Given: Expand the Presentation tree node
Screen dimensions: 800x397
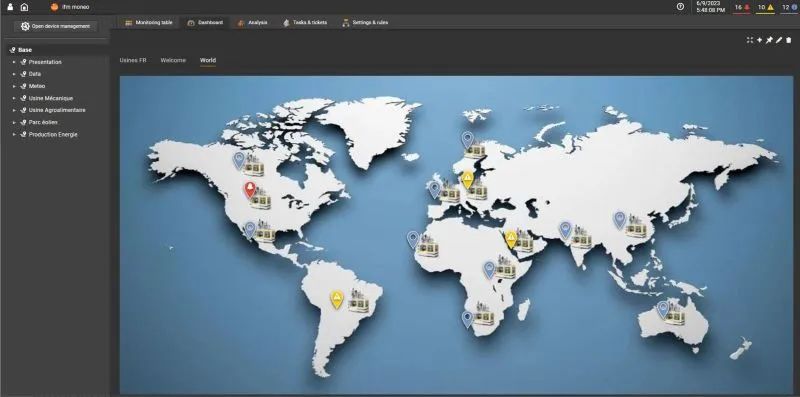Looking at the screenshot, I should 14,62.
